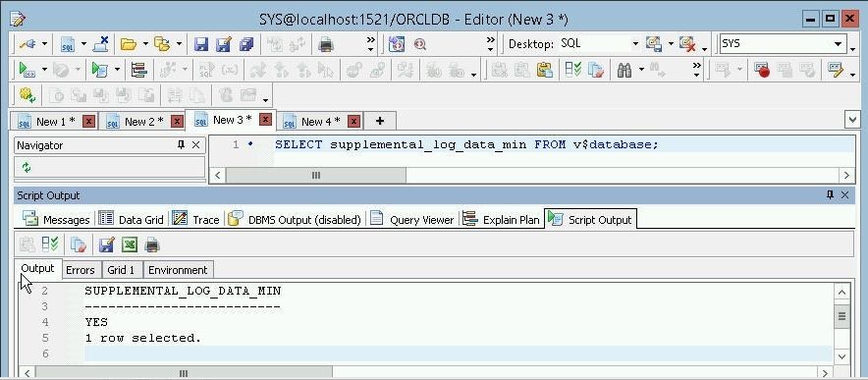Expand the Open File dropdown arrow
The image size is (868, 380).
coord(145,44)
